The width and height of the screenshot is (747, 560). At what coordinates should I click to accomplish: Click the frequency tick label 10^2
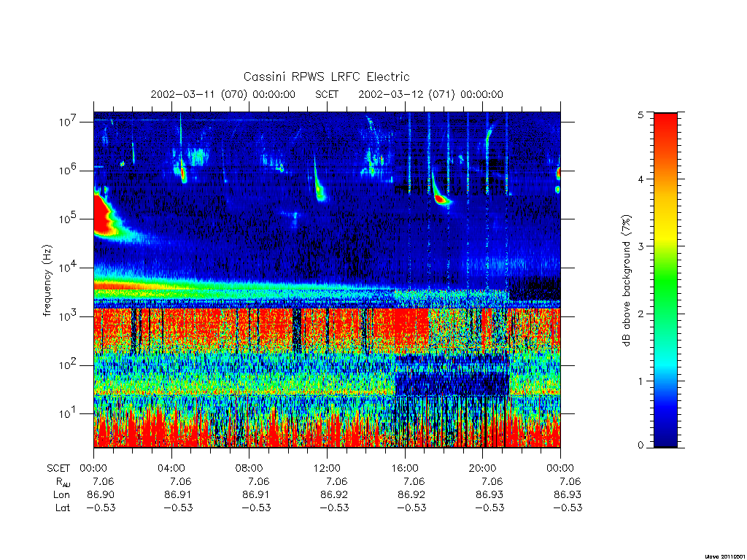(68, 365)
